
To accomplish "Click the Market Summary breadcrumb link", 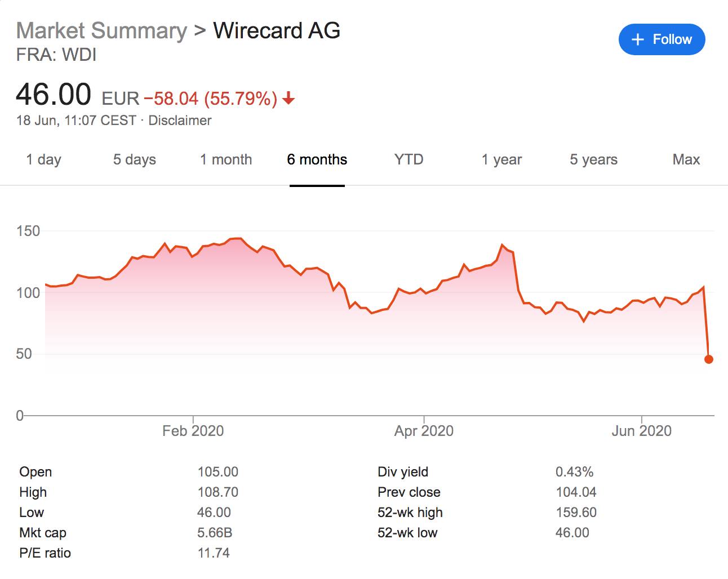I will [100, 30].
